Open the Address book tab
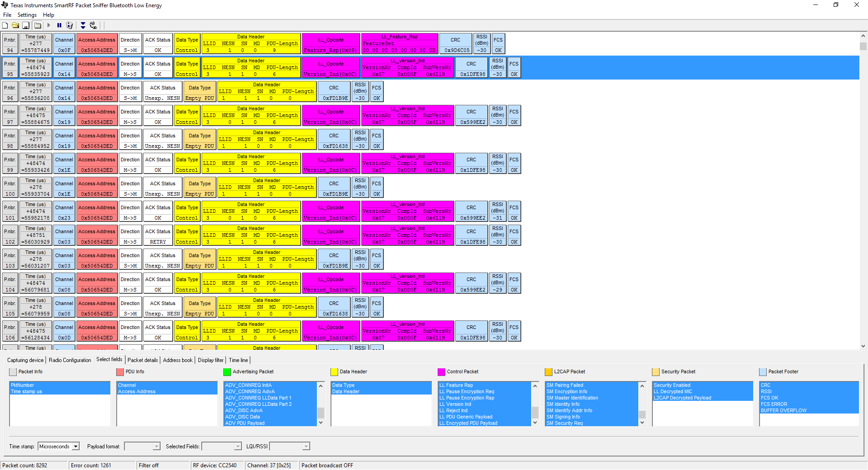Screen dimensions: 868x470 (x=178, y=360)
